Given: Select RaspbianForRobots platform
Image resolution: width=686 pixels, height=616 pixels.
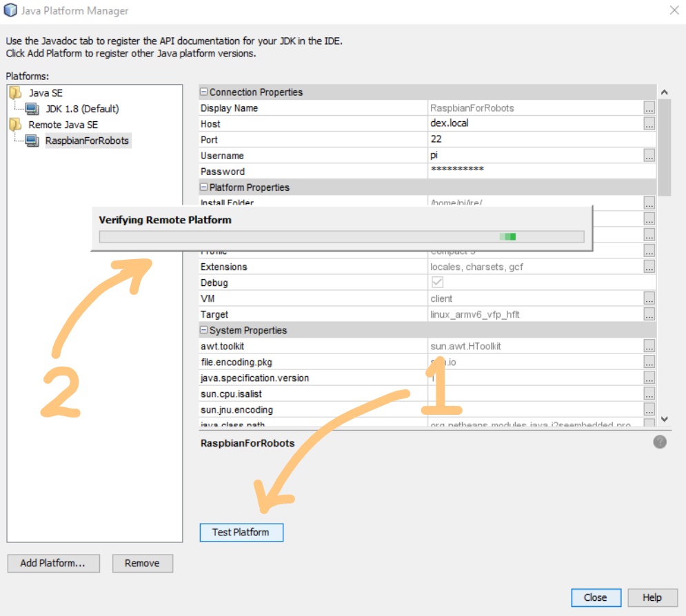Looking at the screenshot, I should pos(87,141).
